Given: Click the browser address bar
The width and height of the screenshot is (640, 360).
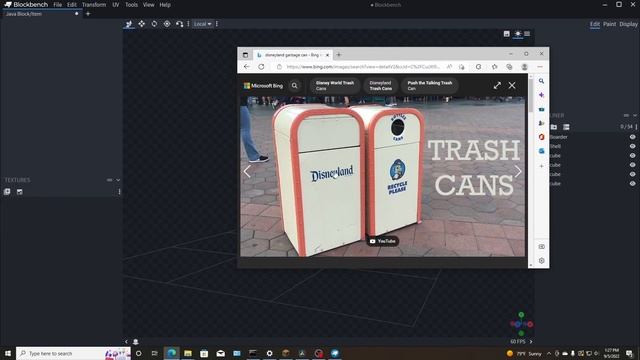Looking at the screenshot, I should coord(363,67).
